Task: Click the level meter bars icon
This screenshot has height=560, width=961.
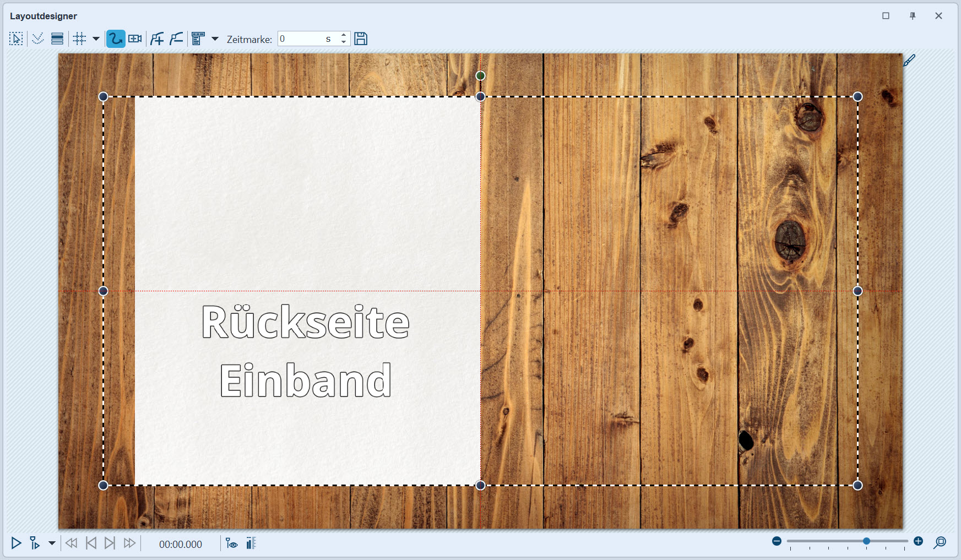Action: pos(251,543)
